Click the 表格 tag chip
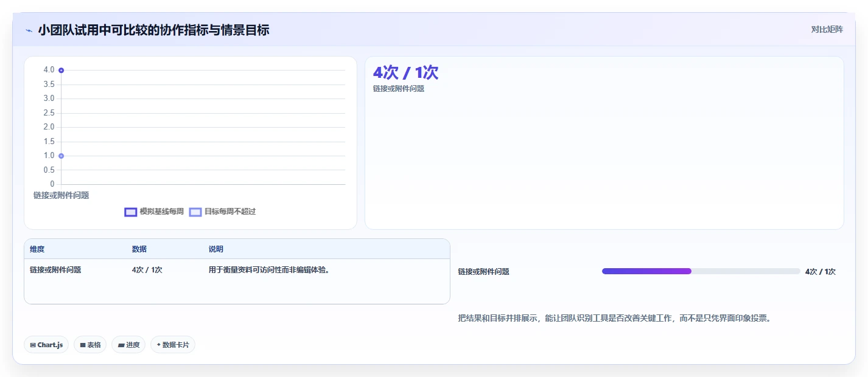The width and height of the screenshot is (868, 377). click(x=90, y=345)
